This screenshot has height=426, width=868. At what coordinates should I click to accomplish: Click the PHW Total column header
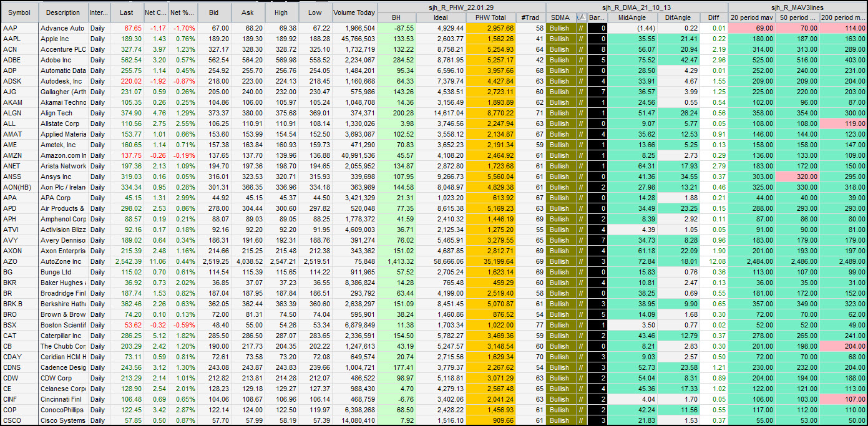tap(490, 17)
